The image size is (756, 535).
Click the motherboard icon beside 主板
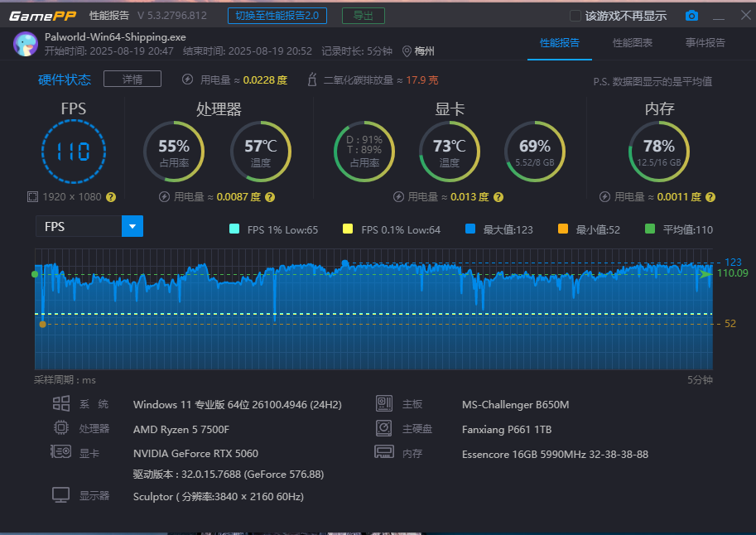(x=384, y=403)
